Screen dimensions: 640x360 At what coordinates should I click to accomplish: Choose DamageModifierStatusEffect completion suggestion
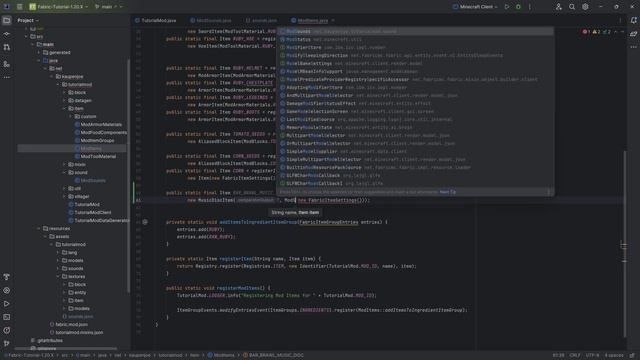point(415,104)
